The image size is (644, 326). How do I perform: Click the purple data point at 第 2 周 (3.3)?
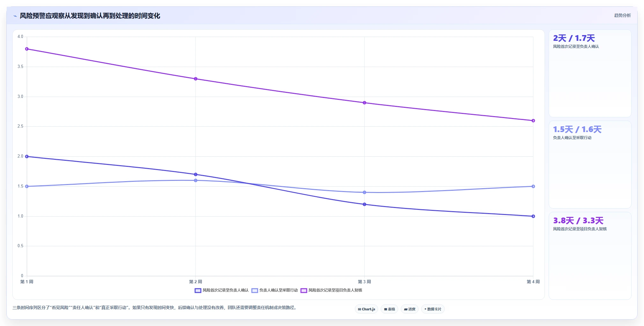[x=196, y=79]
